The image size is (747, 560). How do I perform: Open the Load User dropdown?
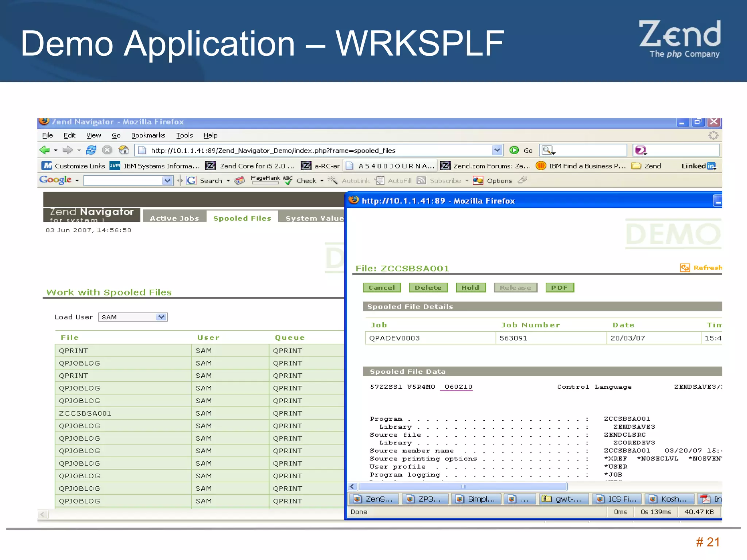(x=133, y=317)
